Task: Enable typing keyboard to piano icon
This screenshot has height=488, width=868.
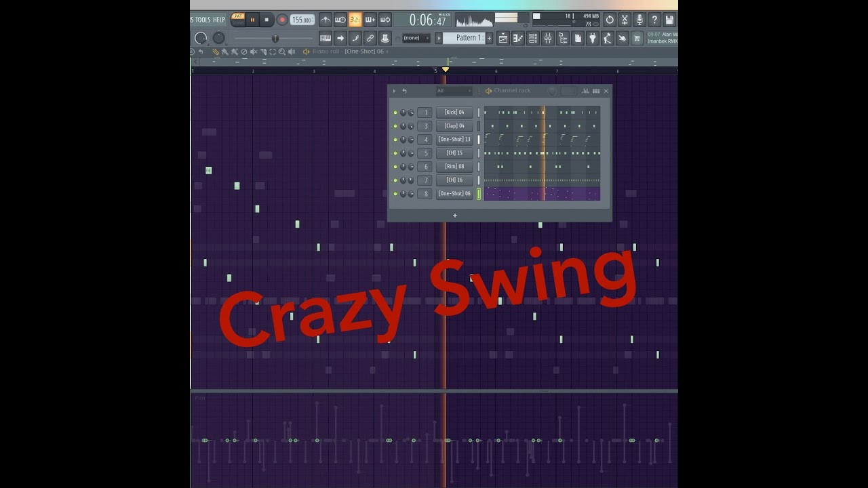Action: pos(325,38)
